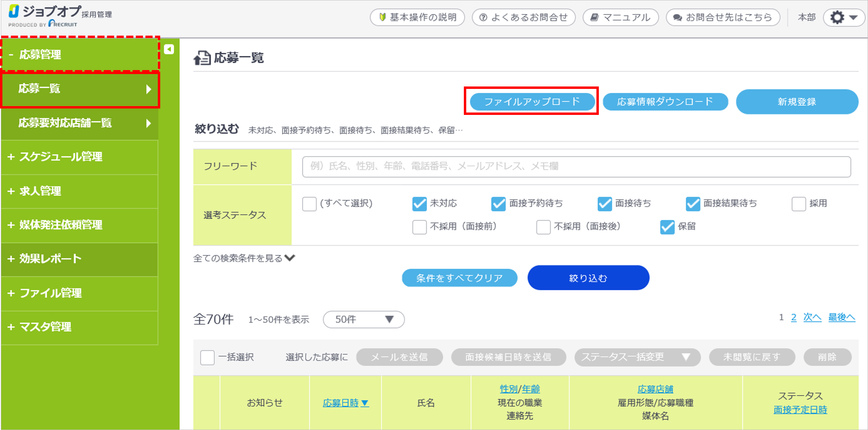
Task: Expand スケジュール管理 in the sidebar
Action: click(x=60, y=157)
